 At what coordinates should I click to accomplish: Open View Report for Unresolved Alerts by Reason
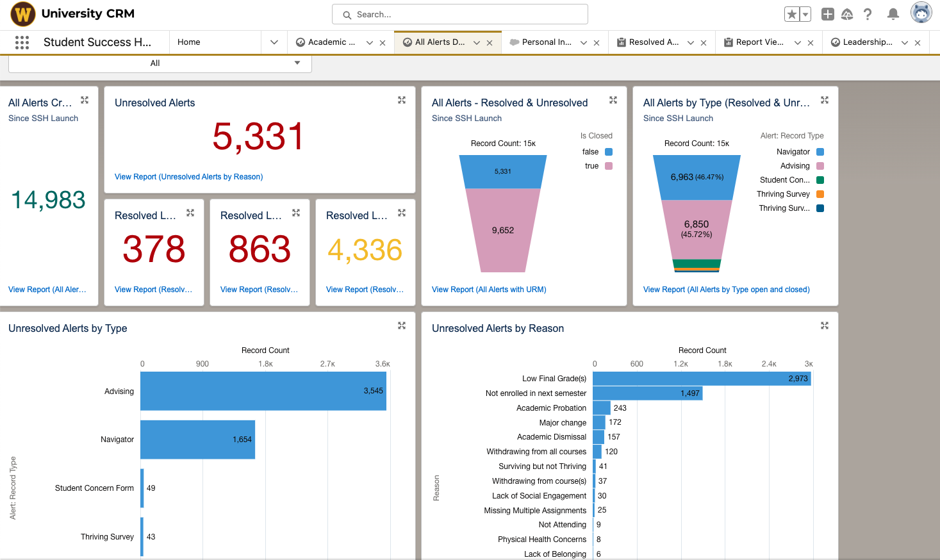[x=188, y=176]
